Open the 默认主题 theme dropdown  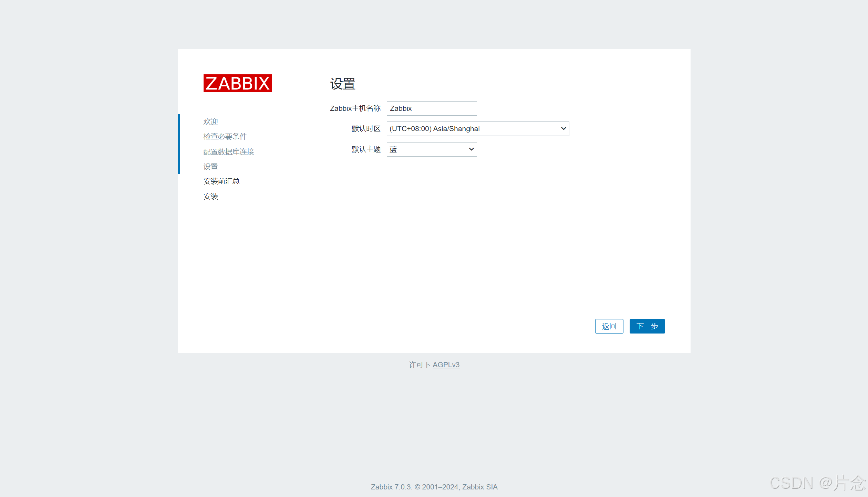coord(432,149)
